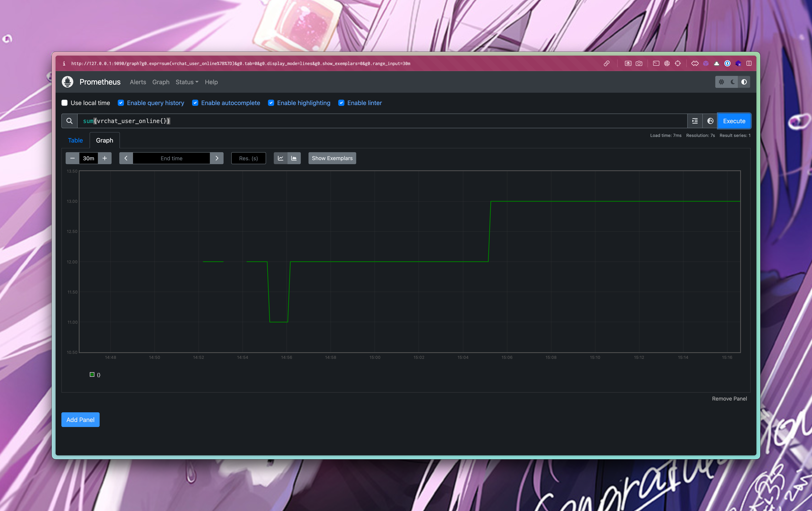Click the Add Panel button
812x511 pixels.
[80, 420]
